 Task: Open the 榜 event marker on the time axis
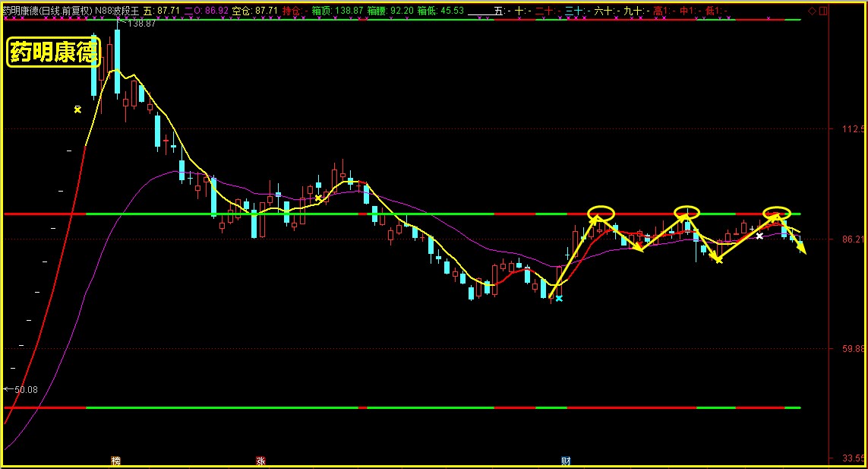point(115,461)
